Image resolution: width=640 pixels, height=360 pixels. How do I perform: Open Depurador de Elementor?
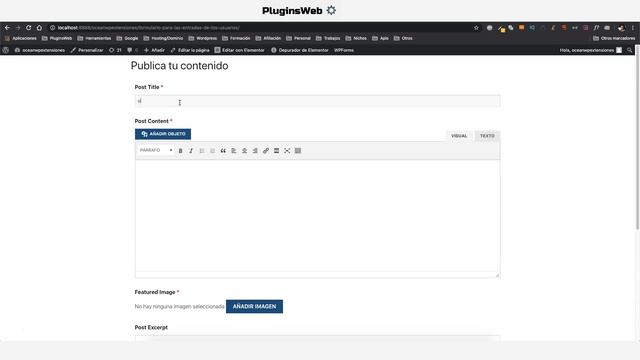tap(300, 50)
